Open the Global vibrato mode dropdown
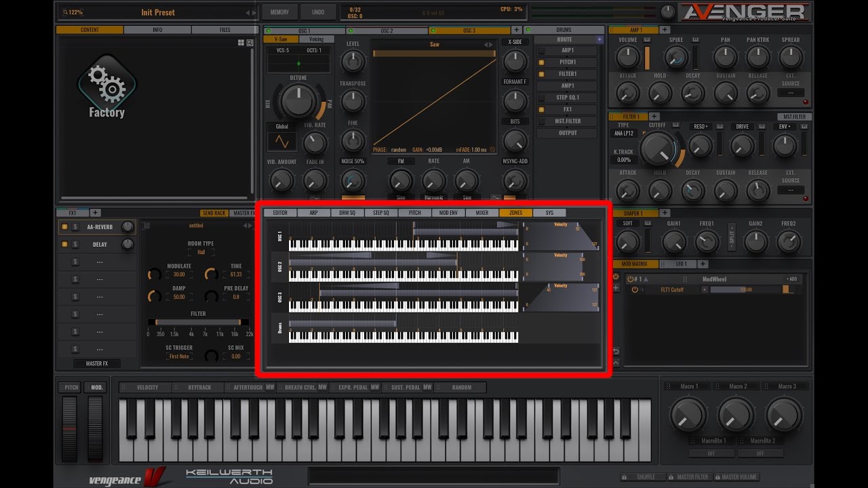 [281, 127]
